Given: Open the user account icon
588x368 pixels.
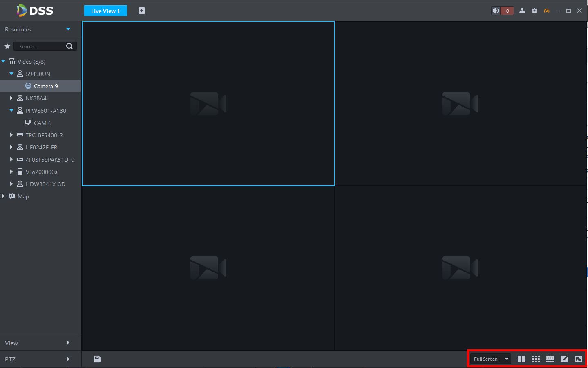Looking at the screenshot, I should 522,11.
